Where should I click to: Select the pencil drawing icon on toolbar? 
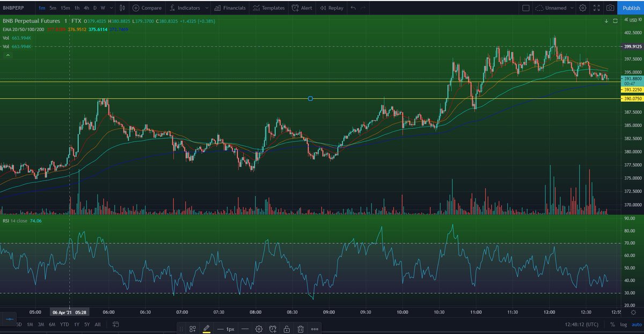pyautogui.click(x=207, y=329)
